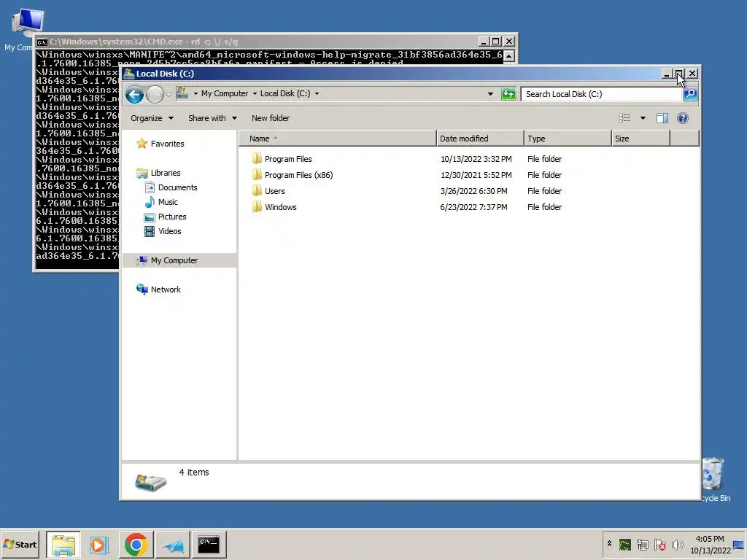Click the drive icon in the details pane
This screenshot has height=560, width=747.
150,482
